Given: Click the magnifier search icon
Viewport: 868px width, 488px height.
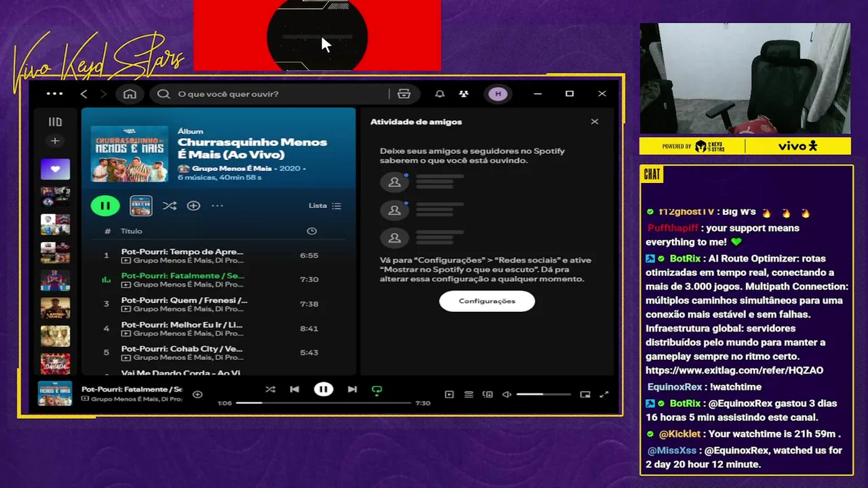Looking at the screenshot, I should (163, 94).
